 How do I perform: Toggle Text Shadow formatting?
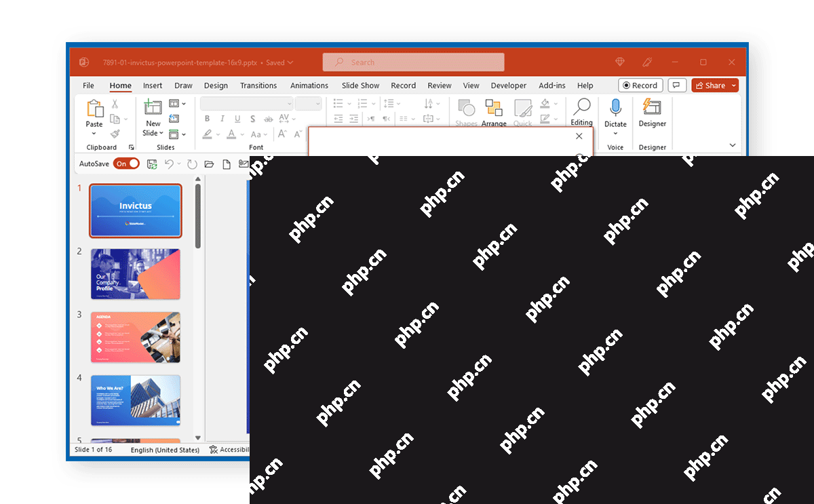(253, 119)
